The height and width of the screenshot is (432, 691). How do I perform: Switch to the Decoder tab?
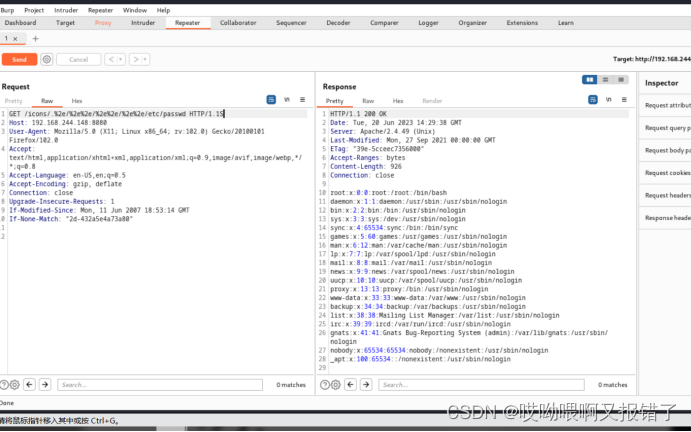click(x=338, y=22)
